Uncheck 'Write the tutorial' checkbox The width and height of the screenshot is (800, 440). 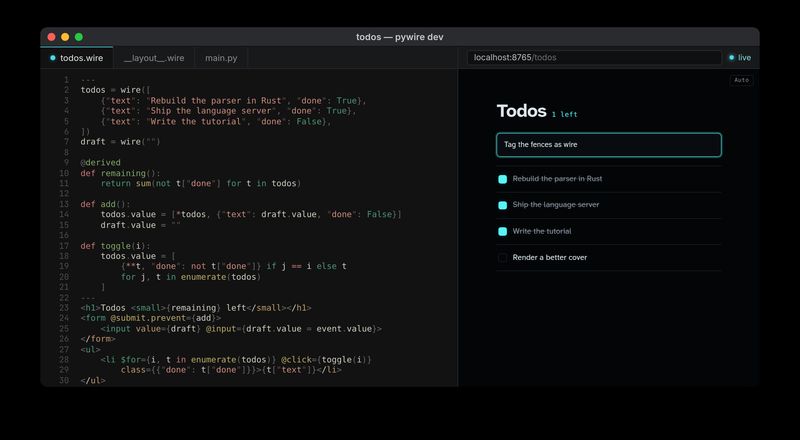[x=503, y=232]
